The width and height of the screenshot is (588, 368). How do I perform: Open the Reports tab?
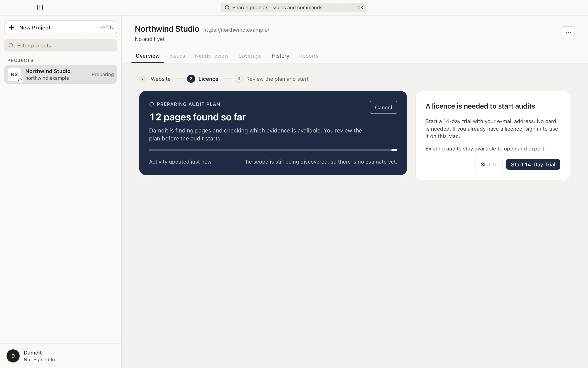(x=308, y=56)
